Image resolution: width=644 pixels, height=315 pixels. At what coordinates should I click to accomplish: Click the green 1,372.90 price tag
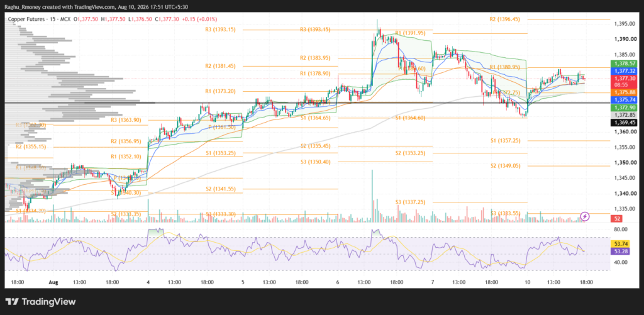point(624,108)
